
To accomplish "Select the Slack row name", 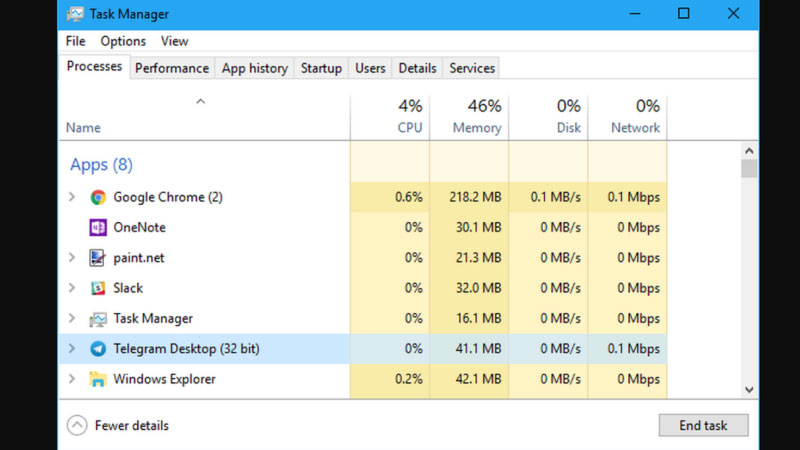I will [128, 288].
